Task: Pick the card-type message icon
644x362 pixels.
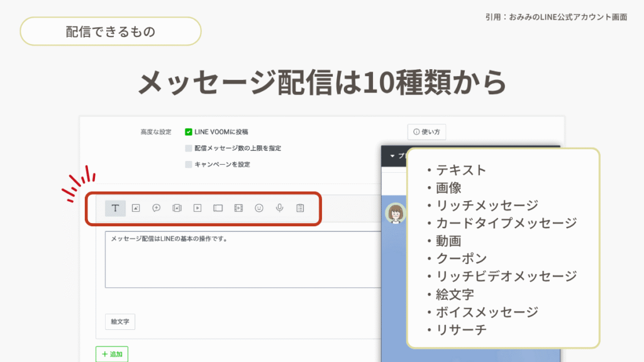Action: pos(177,208)
